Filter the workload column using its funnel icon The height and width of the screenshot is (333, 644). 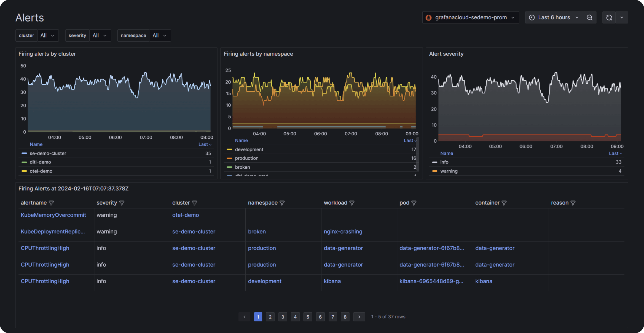(352, 203)
